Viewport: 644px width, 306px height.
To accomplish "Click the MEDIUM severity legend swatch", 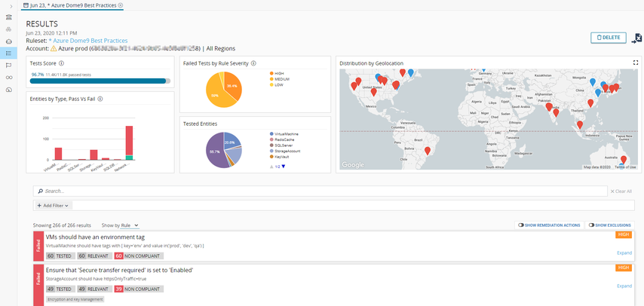I will coord(271,79).
